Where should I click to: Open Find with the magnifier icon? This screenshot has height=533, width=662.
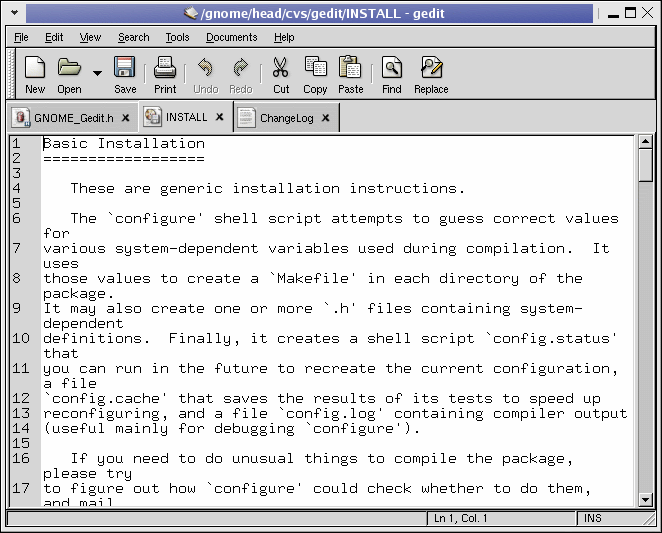point(391,68)
